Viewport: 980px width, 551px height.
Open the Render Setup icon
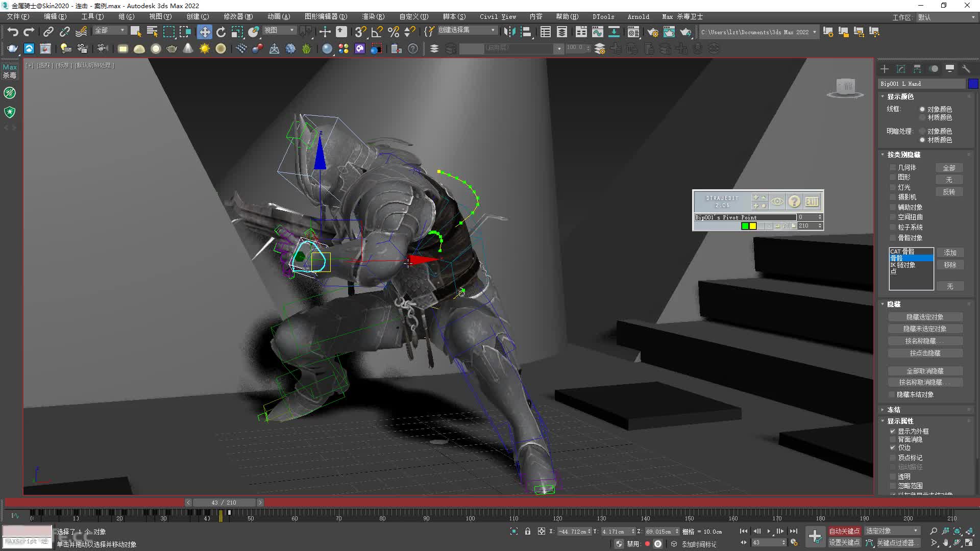(x=653, y=32)
